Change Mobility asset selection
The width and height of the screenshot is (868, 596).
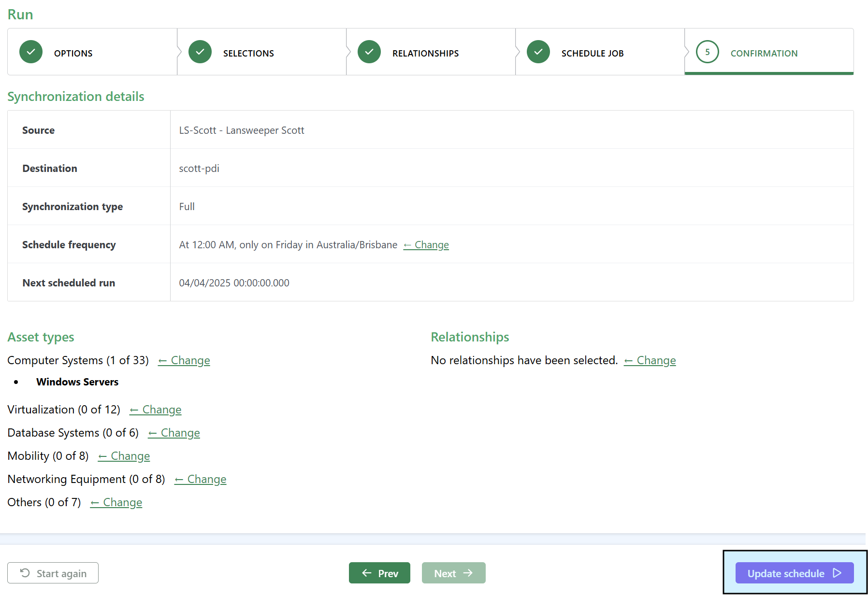click(124, 456)
